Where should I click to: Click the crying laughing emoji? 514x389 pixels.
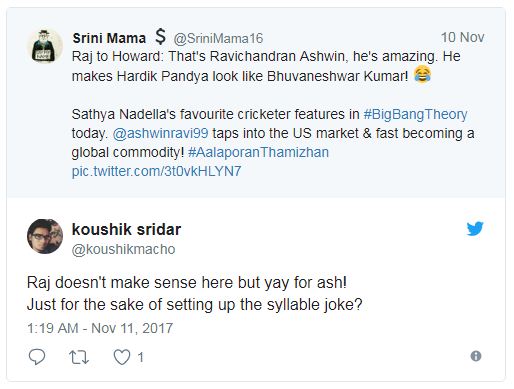tap(422, 75)
